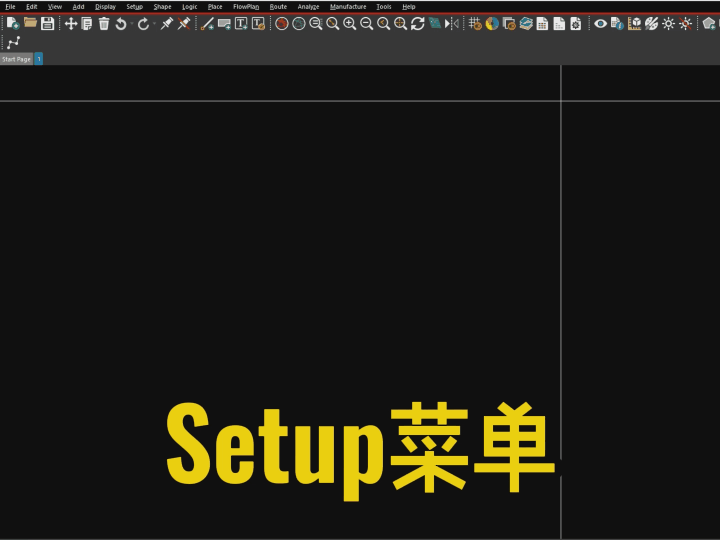Click the Delete trash can icon
The height and width of the screenshot is (540, 720).
pos(104,23)
